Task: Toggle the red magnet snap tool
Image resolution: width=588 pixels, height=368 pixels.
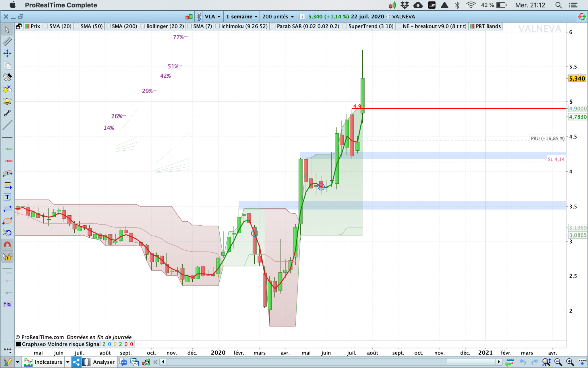Action: tap(7, 245)
